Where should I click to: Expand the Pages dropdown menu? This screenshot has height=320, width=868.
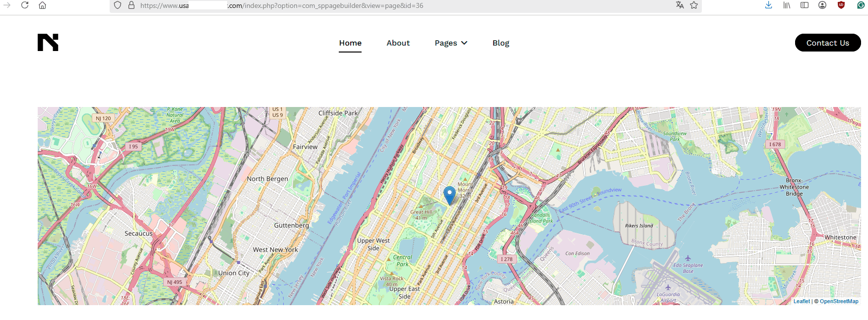tap(451, 43)
